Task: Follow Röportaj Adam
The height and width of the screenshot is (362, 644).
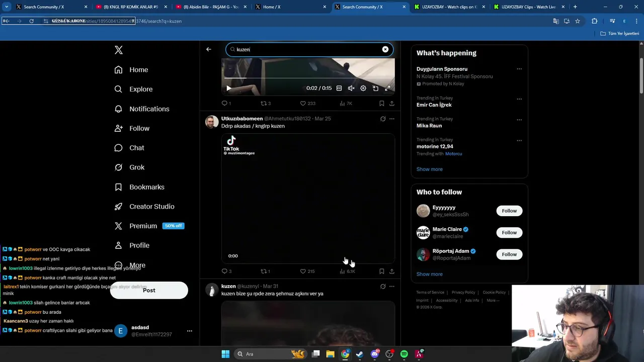Action: click(x=509, y=254)
